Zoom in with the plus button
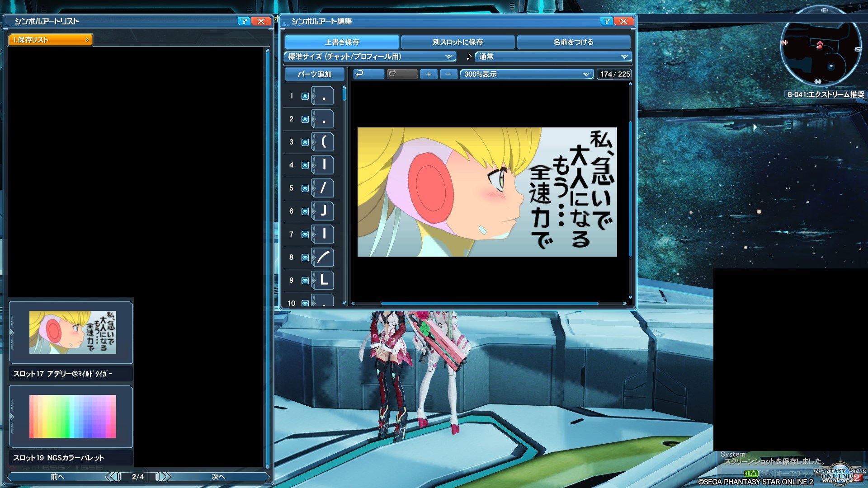This screenshot has height=488, width=868. coord(429,74)
